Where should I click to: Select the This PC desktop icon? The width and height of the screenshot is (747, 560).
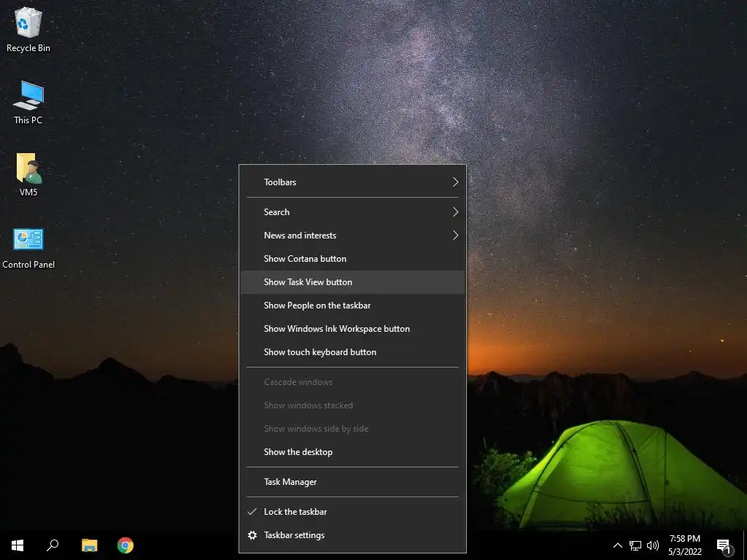coord(28,102)
